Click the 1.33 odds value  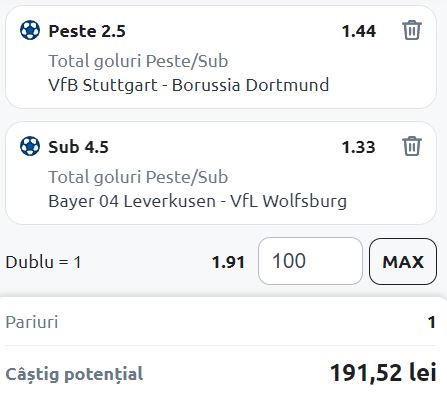point(359,147)
